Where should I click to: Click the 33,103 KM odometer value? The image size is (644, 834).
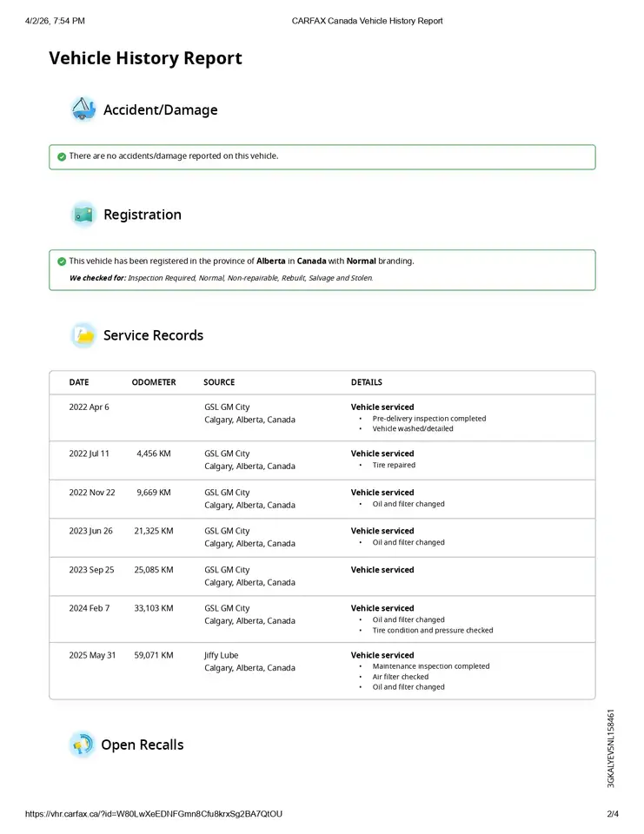pyautogui.click(x=154, y=608)
